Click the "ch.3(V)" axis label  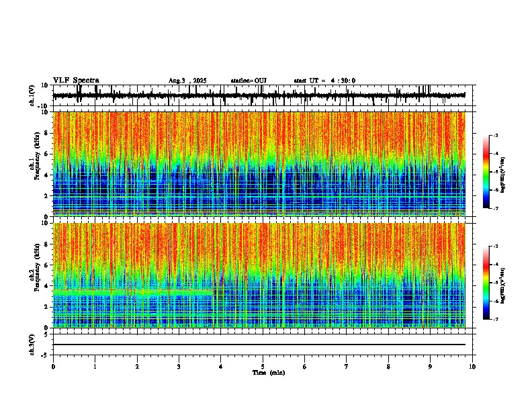pos(32,345)
